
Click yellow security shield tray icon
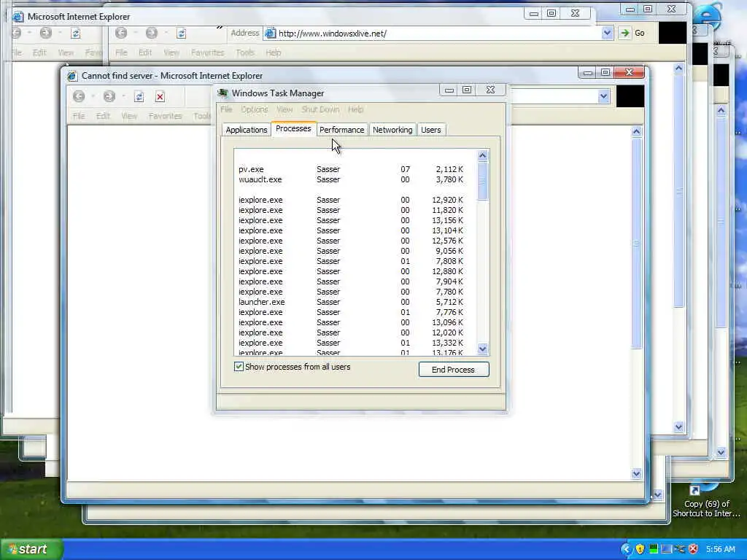pos(640,549)
